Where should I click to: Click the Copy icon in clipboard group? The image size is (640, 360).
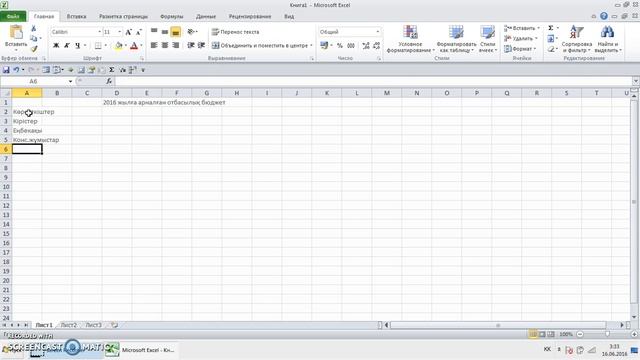pyautogui.click(x=33, y=38)
